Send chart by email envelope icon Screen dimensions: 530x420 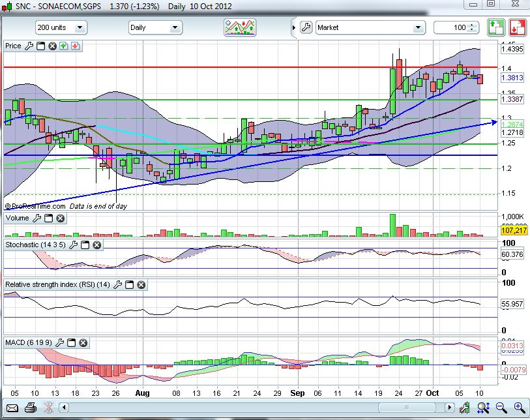coord(12,408)
